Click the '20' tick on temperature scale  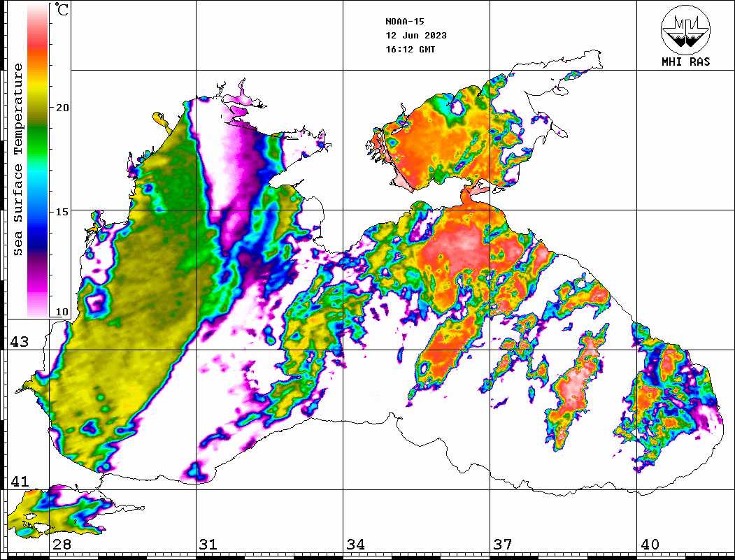pos(62,108)
